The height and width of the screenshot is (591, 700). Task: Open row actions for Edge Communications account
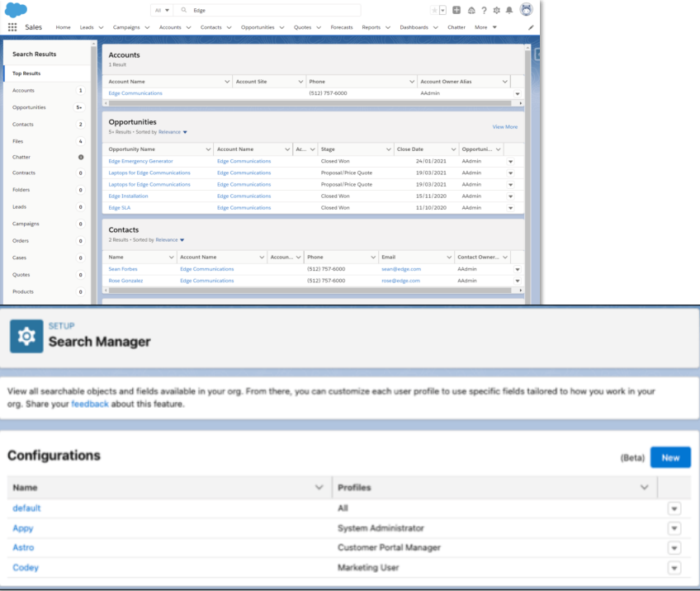[x=518, y=94]
